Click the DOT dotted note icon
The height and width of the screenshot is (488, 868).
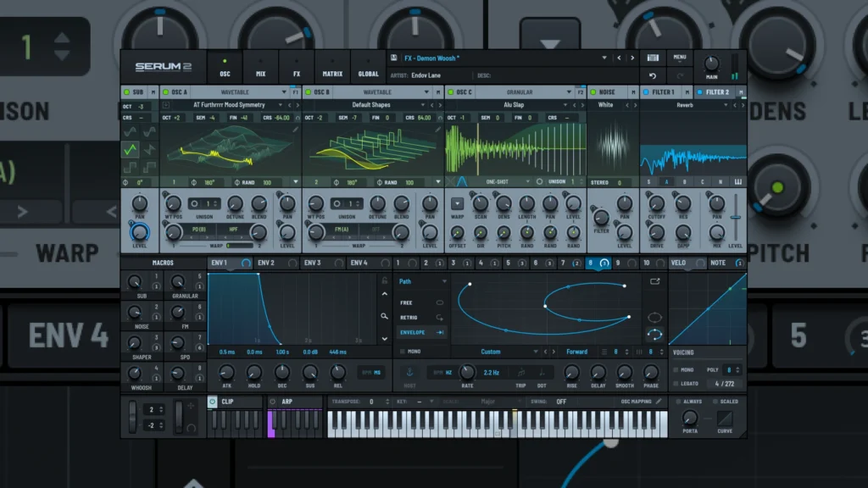tap(542, 373)
